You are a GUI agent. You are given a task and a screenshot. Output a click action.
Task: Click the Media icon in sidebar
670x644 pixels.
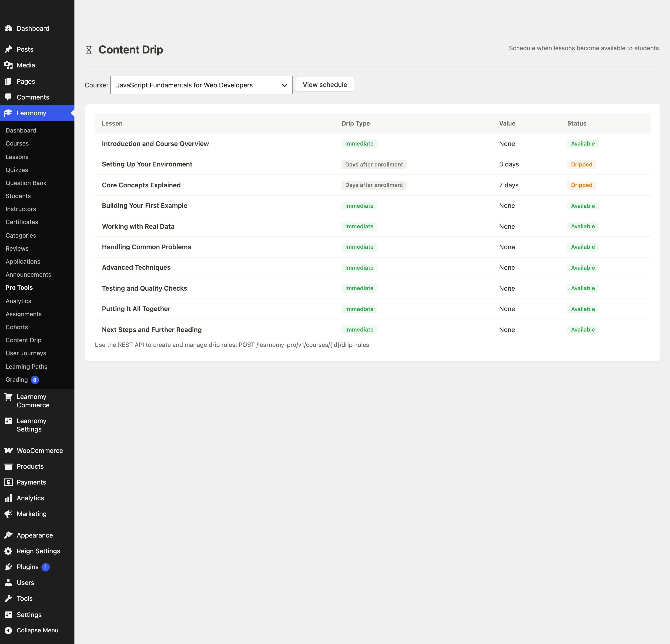(x=9, y=65)
